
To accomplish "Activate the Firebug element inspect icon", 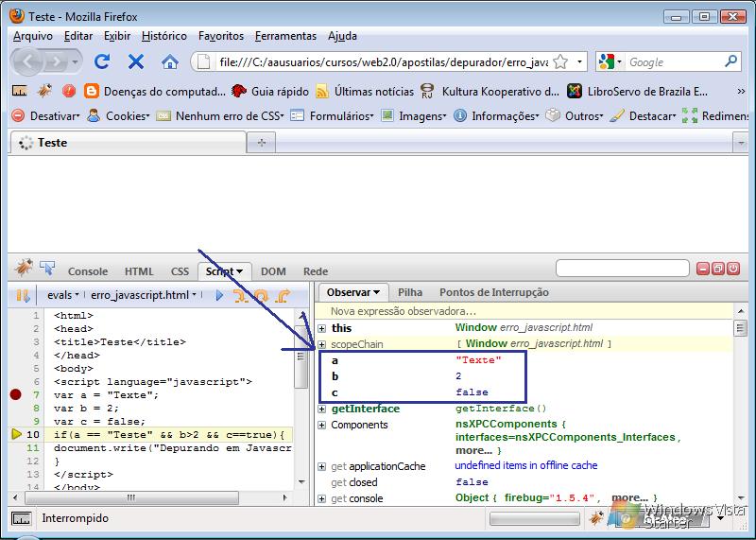I will click(48, 268).
